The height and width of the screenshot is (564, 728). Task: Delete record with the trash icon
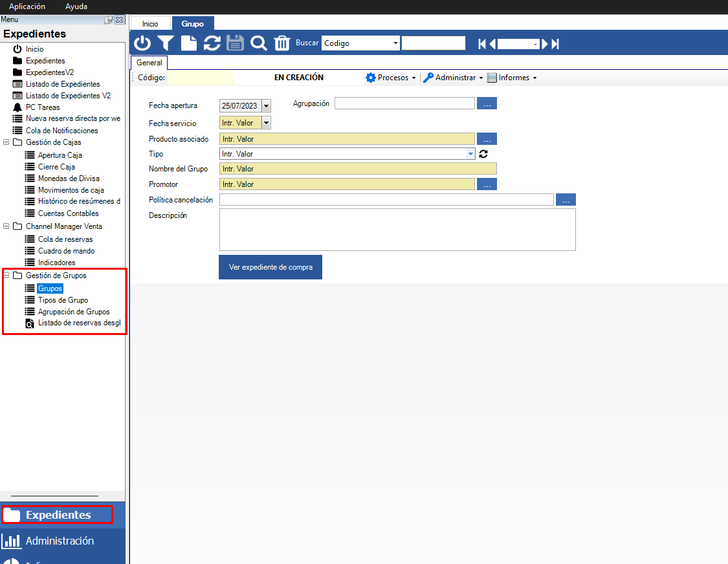point(282,43)
